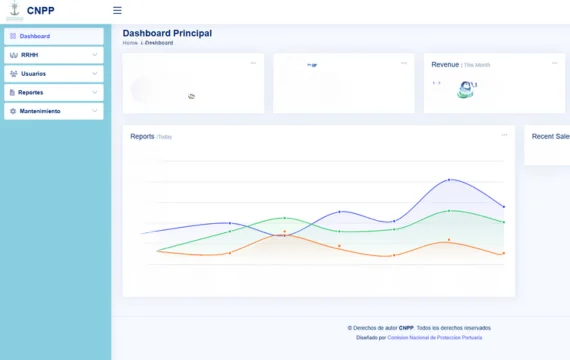Expand the RRHH menu chevron

[95, 55]
